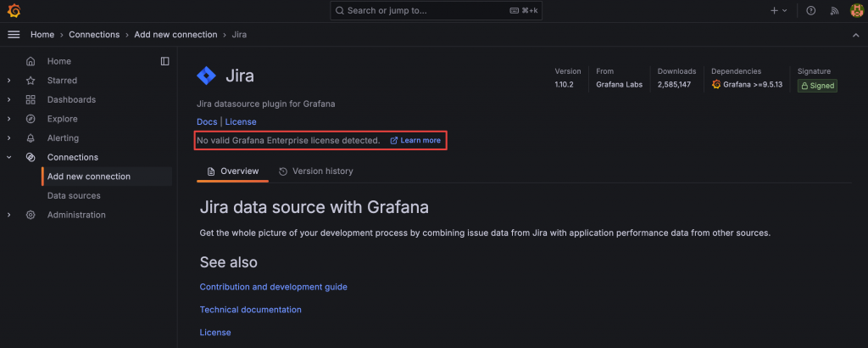Open License link under See also
The image size is (868, 348).
[215, 333]
